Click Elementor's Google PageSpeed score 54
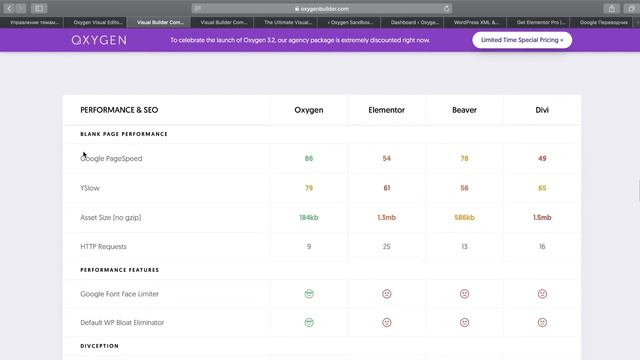Image resolution: width=640 pixels, height=360 pixels. 386,158
